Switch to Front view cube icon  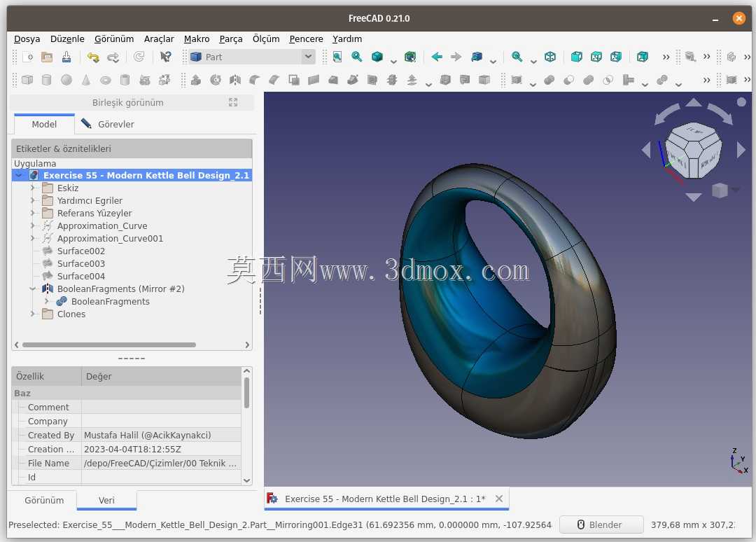[576, 57]
